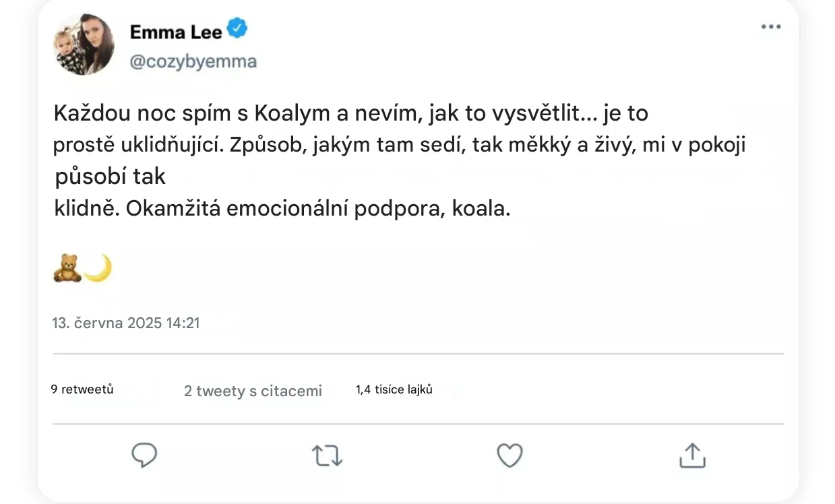Open the three-dot more options menu
835x504 pixels.
tap(770, 27)
